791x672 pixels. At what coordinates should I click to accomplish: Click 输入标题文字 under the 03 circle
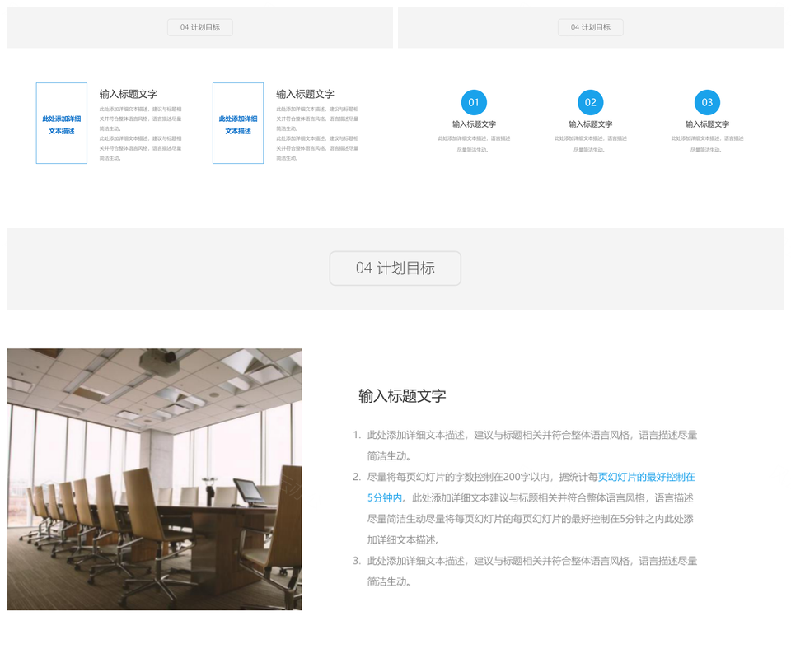click(707, 124)
